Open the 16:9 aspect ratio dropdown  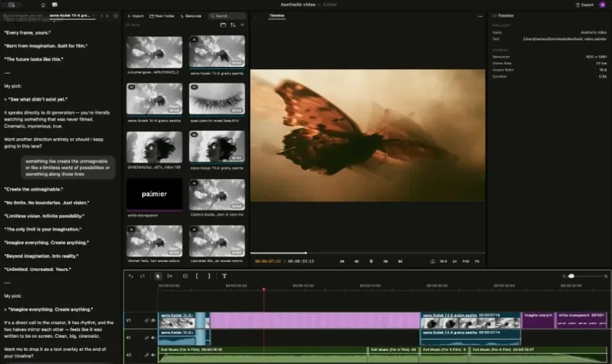click(443, 261)
